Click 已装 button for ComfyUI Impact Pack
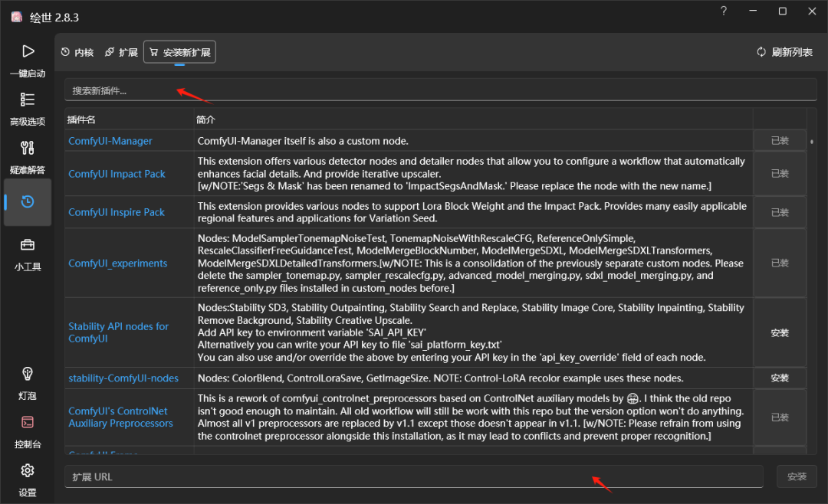The image size is (828, 504). 780,174
